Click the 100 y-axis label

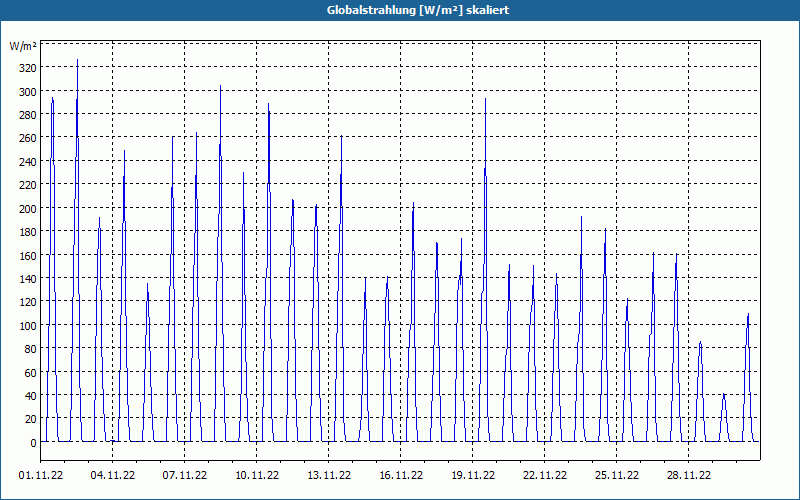pos(27,326)
